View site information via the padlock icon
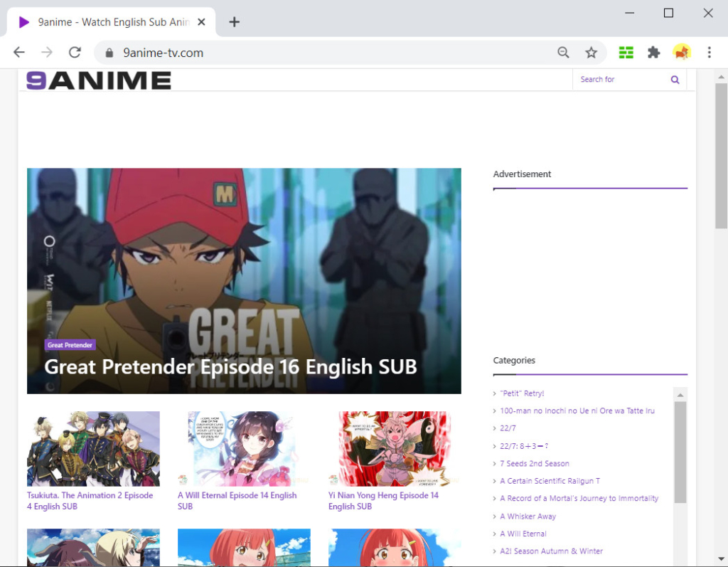 [x=108, y=52]
